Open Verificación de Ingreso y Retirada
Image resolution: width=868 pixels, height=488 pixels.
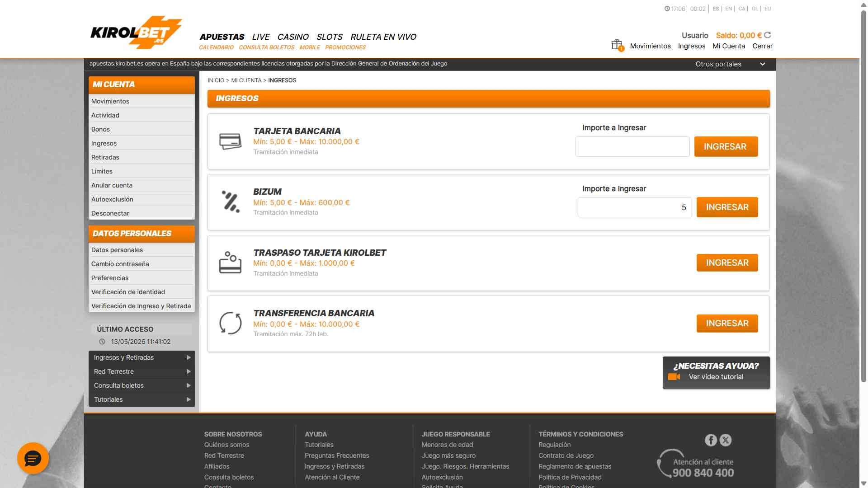(142, 306)
